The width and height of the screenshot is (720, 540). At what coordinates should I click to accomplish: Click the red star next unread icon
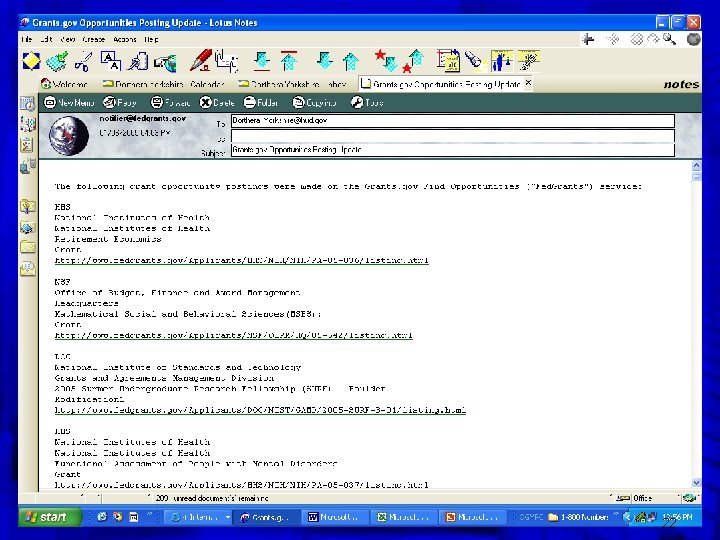click(x=386, y=61)
